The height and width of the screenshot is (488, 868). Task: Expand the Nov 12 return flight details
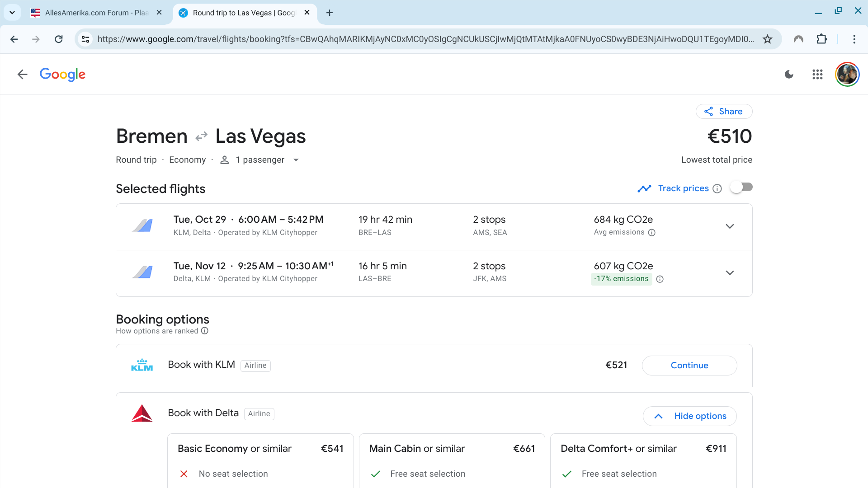click(729, 273)
